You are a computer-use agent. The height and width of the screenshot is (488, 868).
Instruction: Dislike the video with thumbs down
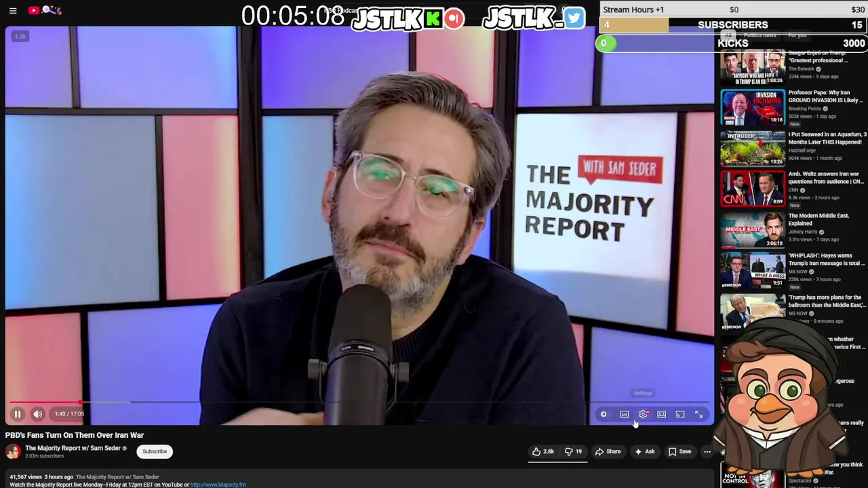pos(573,451)
